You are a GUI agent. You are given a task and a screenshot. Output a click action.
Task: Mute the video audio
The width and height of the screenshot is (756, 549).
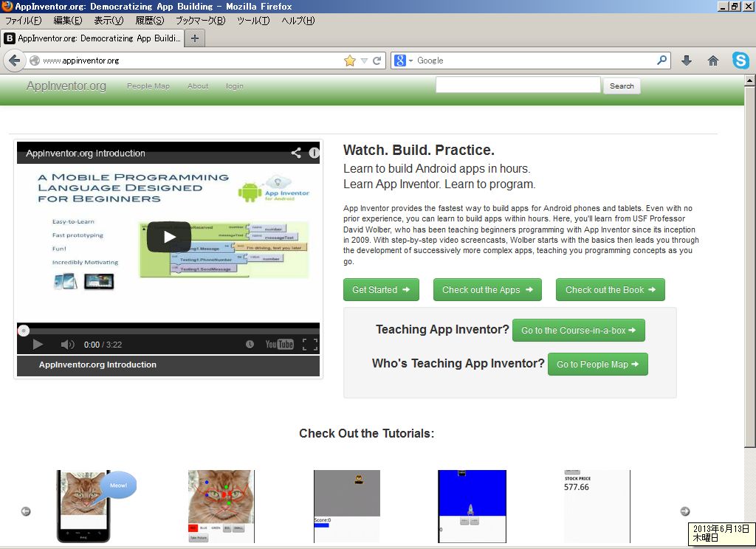pos(68,344)
